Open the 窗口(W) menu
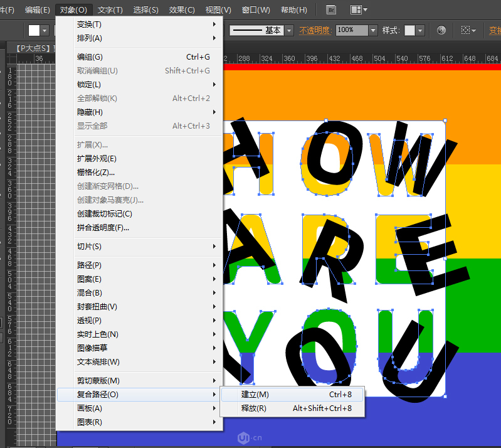The width and height of the screenshot is (501, 448). [x=256, y=10]
